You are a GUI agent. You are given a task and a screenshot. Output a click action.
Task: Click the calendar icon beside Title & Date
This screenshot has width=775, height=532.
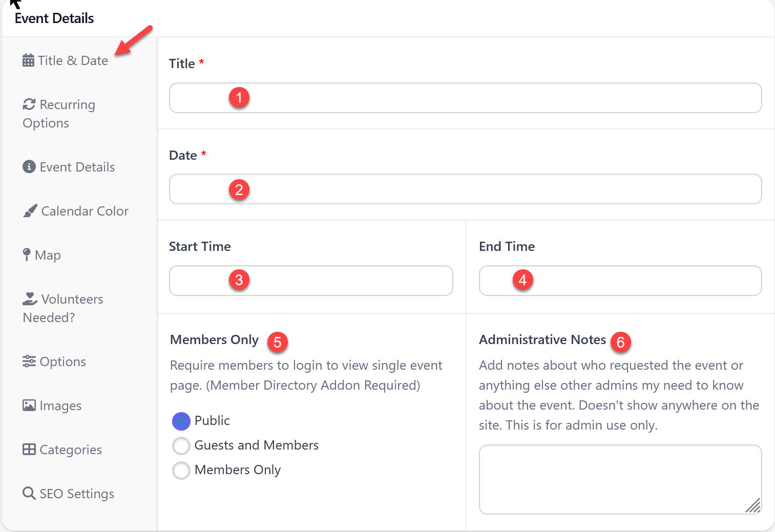pos(29,60)
